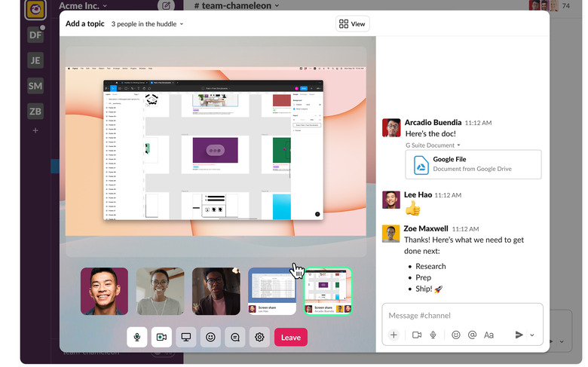Viewport: 588px width, 367px height.
Task: Expand the G Suite Document attachment
Action: (x=433, y=145)
